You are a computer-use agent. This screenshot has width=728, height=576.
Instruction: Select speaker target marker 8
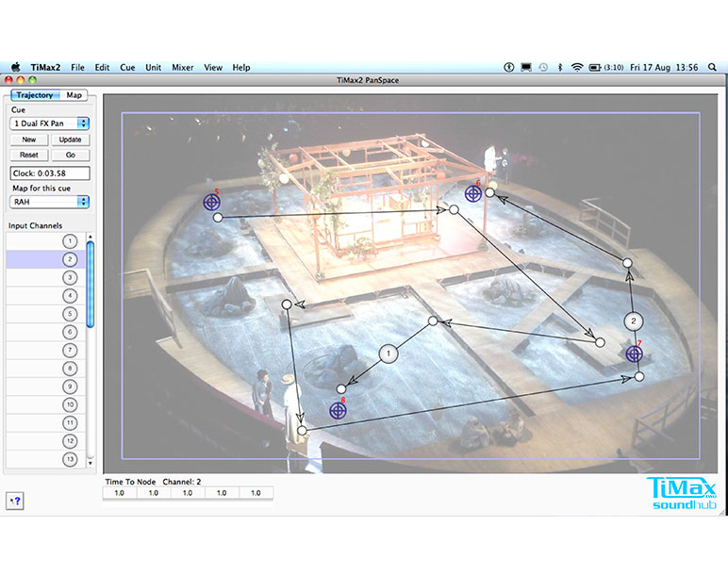click(338, 410)
